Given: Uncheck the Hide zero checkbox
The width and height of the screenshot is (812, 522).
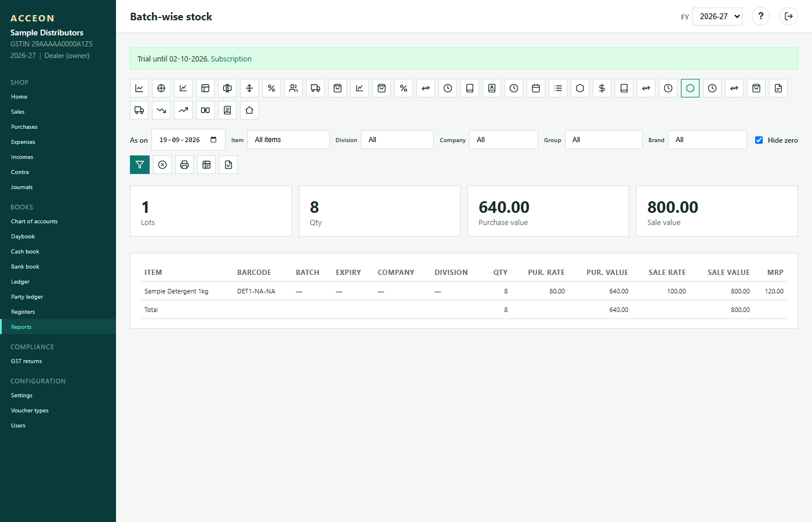Looking at the screenshot, I should pyautogui.click(x=759, y=140).
